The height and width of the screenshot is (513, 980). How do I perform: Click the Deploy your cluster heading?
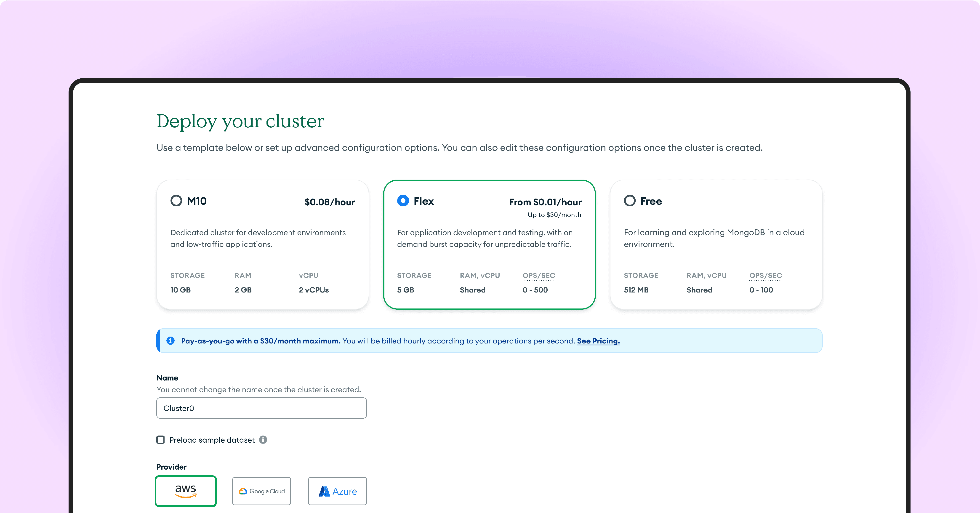tap(240, 121)
